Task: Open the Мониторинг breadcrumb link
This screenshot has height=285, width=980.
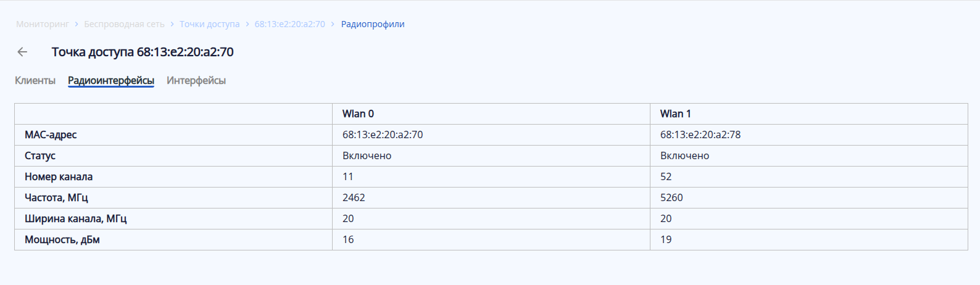Action: click(x=43, y=24)
